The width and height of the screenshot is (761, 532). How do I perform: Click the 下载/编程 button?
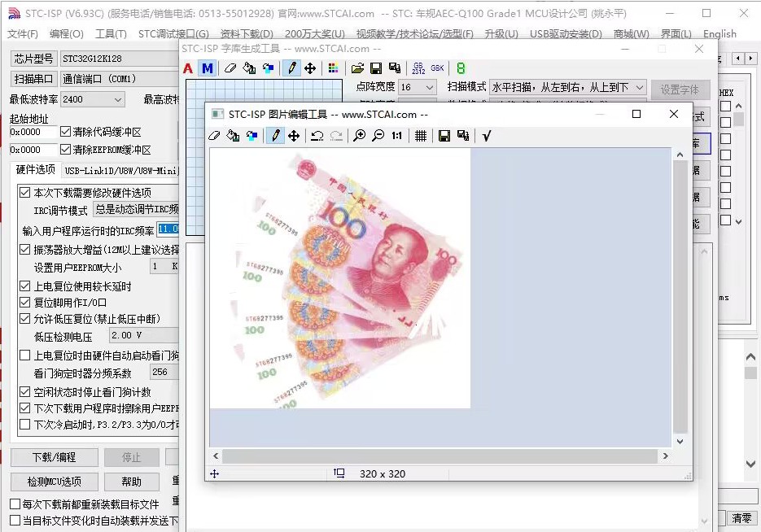pyautogui.click(x=54, y=457)
